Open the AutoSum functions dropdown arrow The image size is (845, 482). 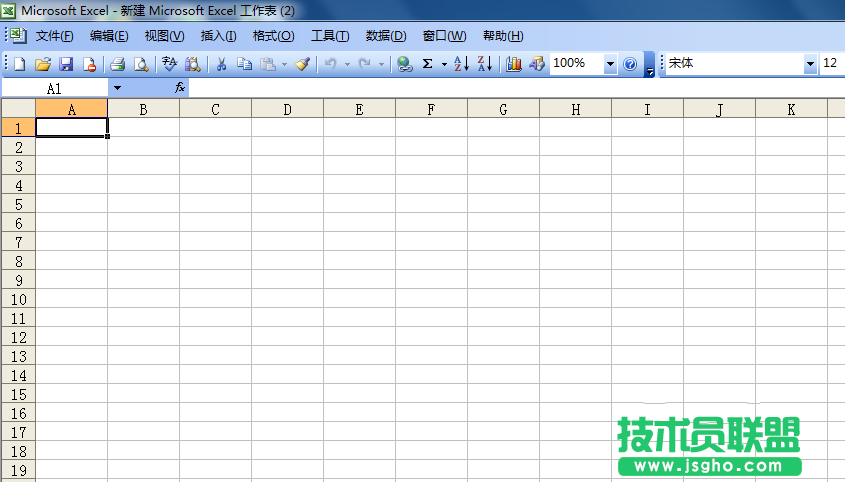(444, 65)
